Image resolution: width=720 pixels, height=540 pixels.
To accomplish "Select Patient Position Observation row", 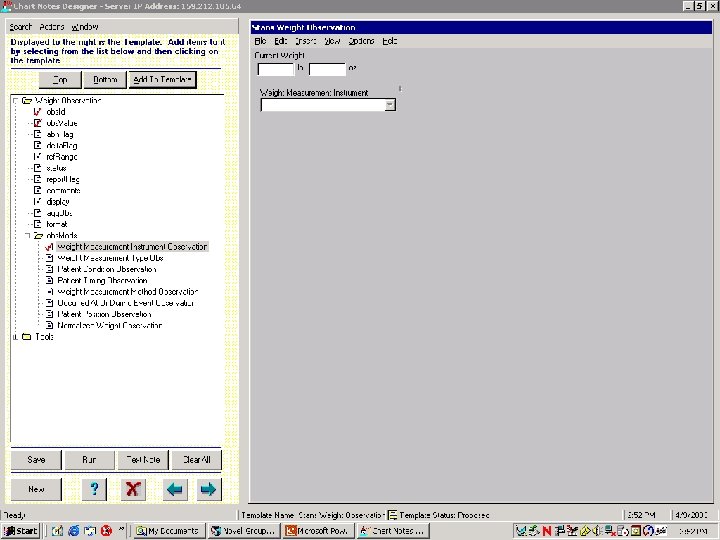I will point(104,314).
